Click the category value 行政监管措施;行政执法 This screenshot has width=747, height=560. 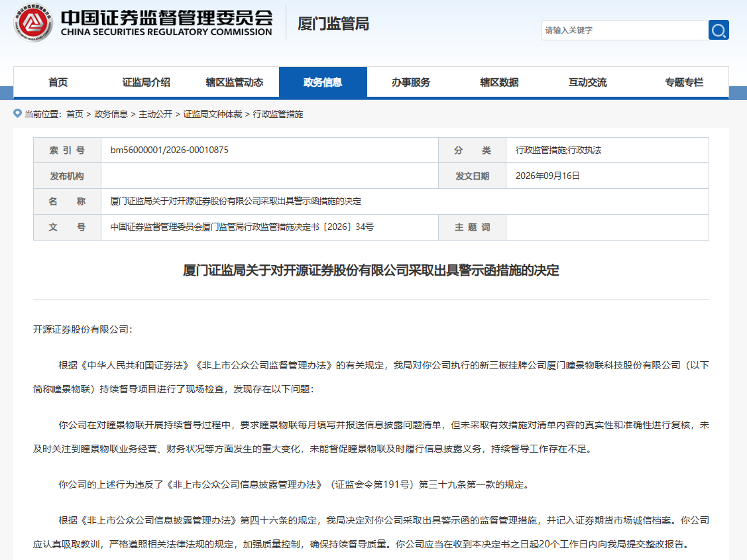point(558,150)
